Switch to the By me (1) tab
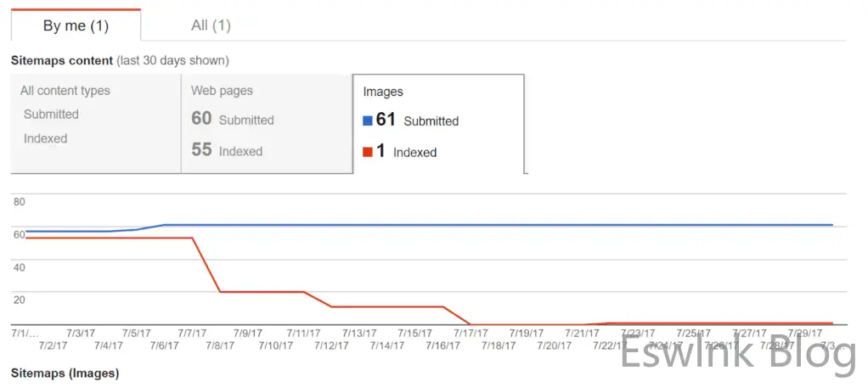 76,25
